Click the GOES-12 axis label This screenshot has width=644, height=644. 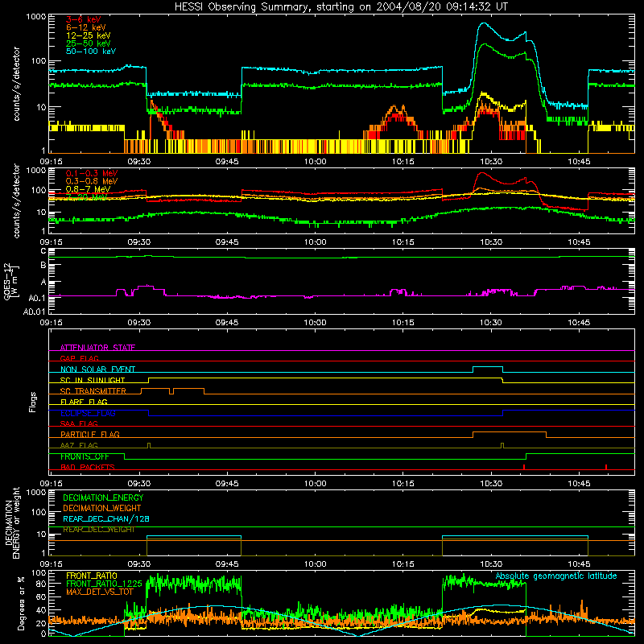pyautogui.click(x=11, y=282)
